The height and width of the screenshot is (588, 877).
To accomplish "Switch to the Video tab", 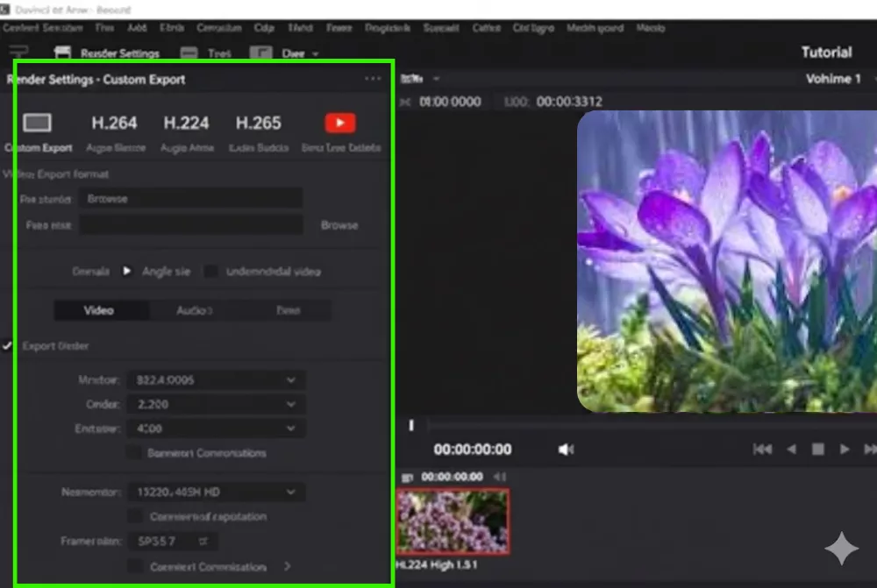I will (99, 310).
